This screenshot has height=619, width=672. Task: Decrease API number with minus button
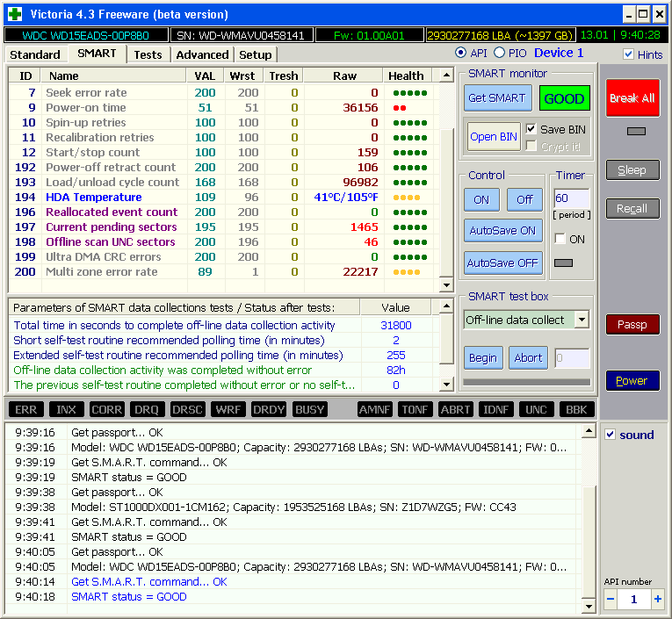611,599
